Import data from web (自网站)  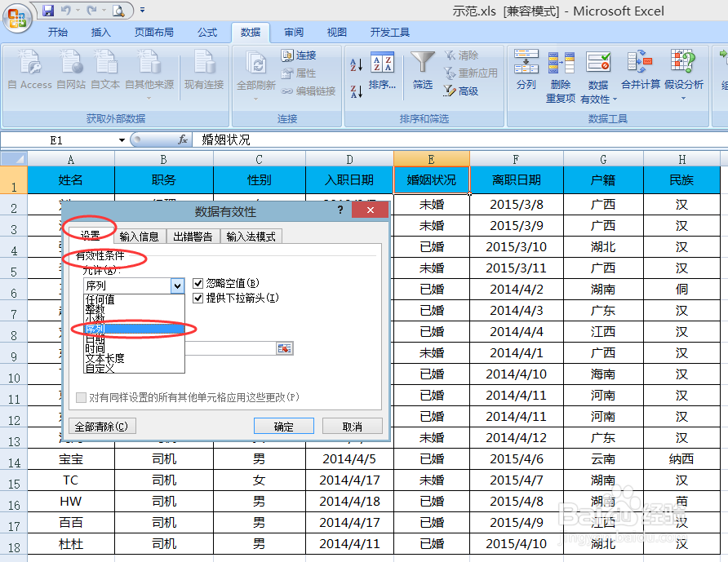pos(71,69)
